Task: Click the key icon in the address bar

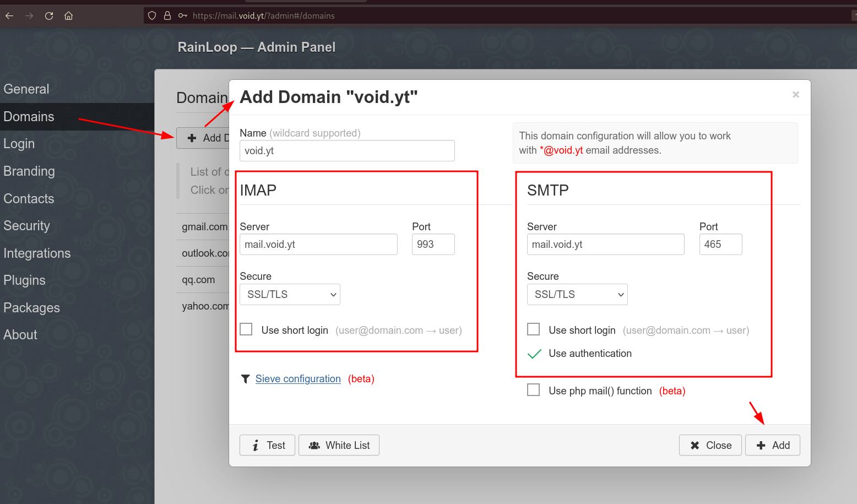Action: (x=183, y=16)
